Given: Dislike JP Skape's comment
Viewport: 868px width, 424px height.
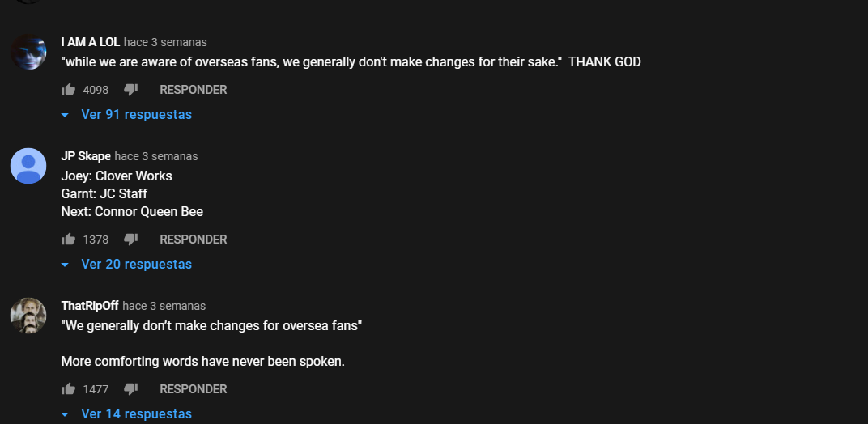Looking at the screenshot, I should click(130, 240).
